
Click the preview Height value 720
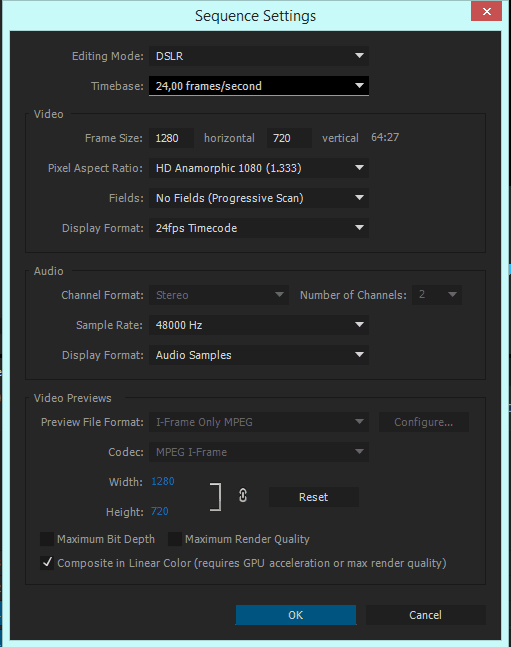tap(159, 511)
